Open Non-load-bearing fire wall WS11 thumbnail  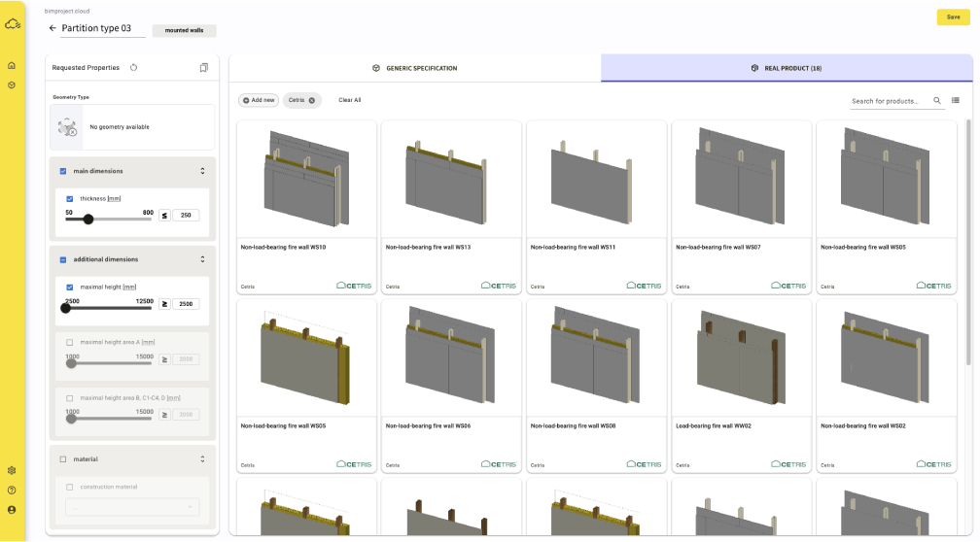click(596, 179)
